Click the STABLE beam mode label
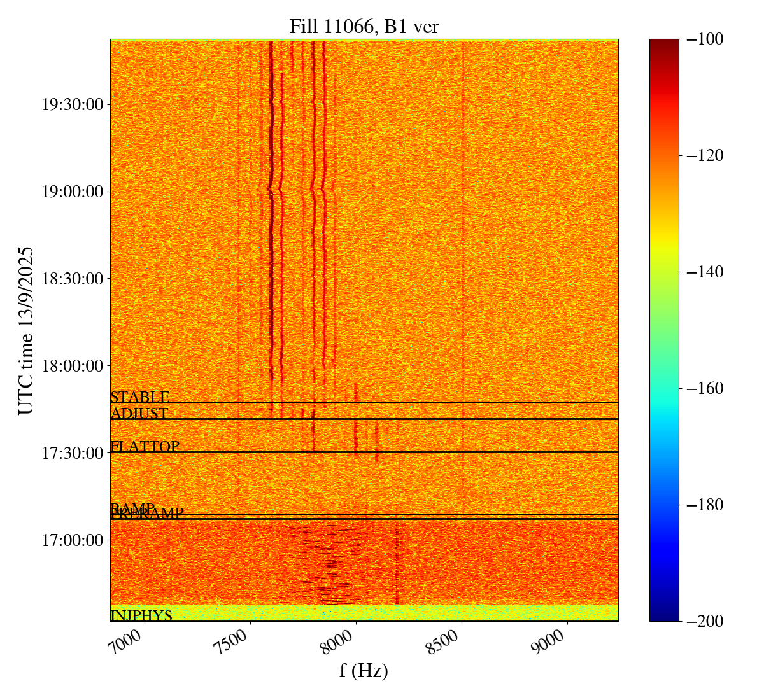 point(139,397)
